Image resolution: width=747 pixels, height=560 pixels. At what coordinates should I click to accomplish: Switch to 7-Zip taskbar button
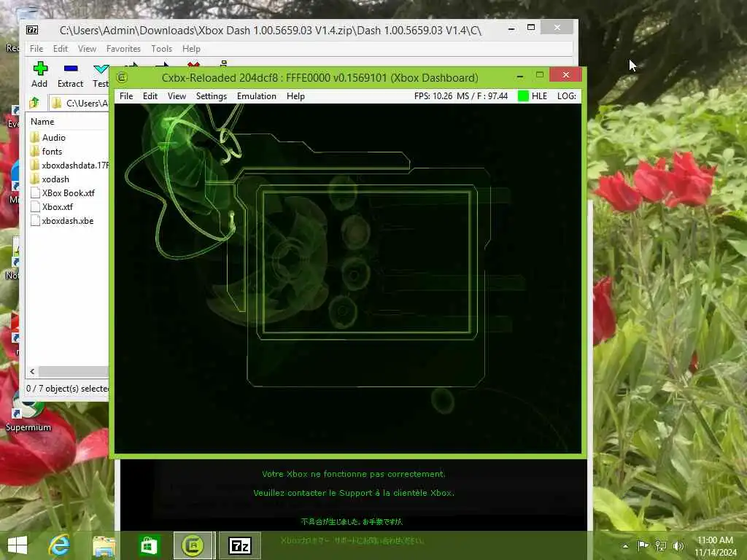pyautogui.click(x=240, y=545)
